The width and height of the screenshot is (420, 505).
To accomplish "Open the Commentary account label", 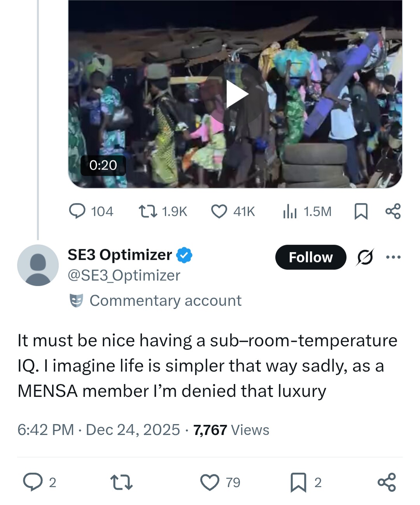I will [156, 301].
